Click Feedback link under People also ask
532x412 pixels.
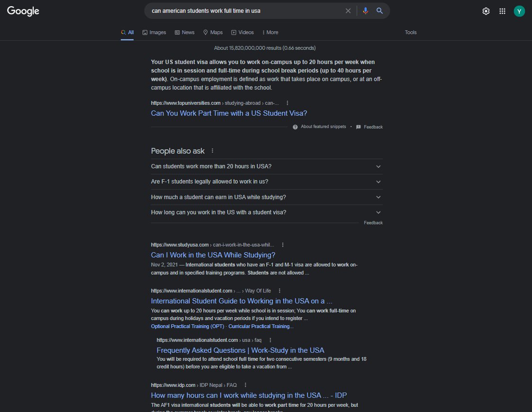pyautogui.click(x=373, y=223)
